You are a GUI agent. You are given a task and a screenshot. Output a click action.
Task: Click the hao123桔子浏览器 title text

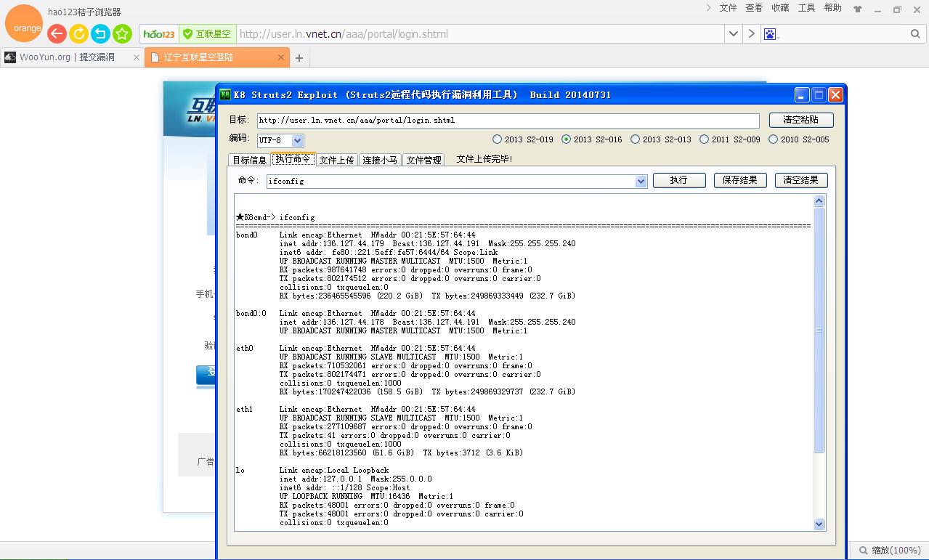point(84,12)
